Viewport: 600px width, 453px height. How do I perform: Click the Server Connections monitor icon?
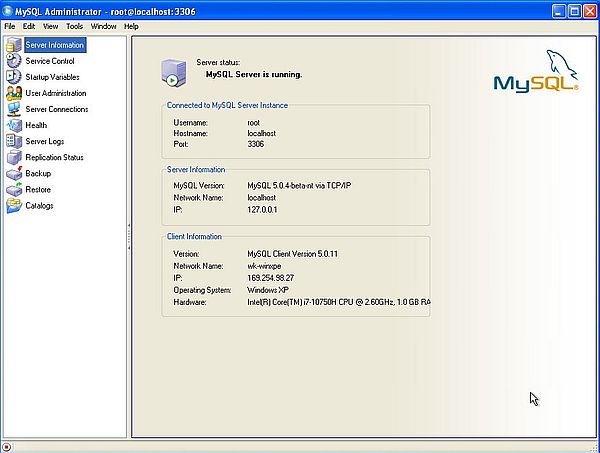point(14,109)
